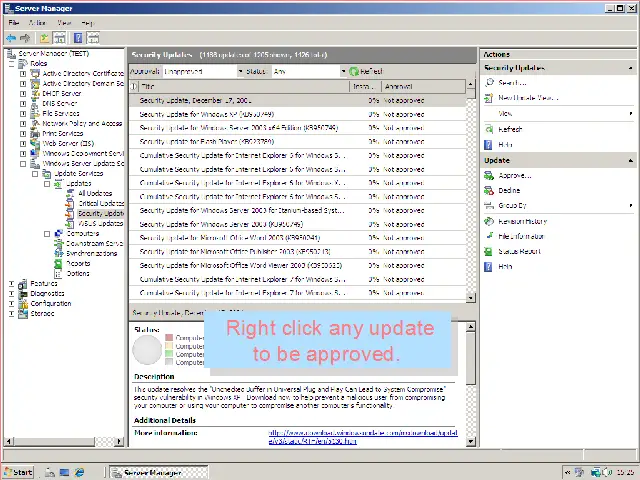
Task: Select Security Update for Flash Player row
Action: (x=297, y=142)
